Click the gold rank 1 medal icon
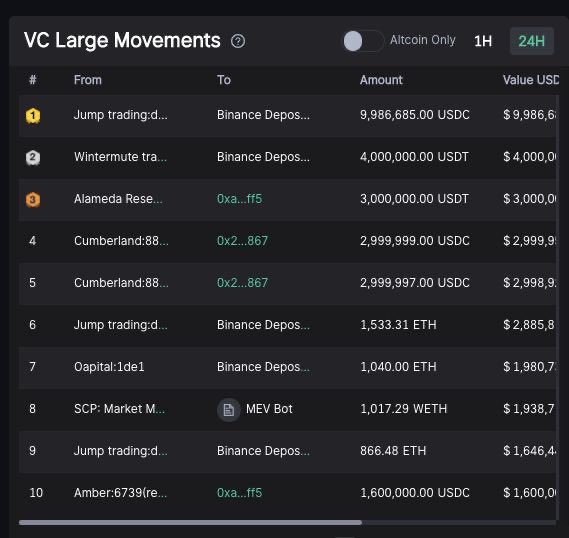The width and height of the screenshot is (569, 538). pyautogui.click(x=33, y=116)
